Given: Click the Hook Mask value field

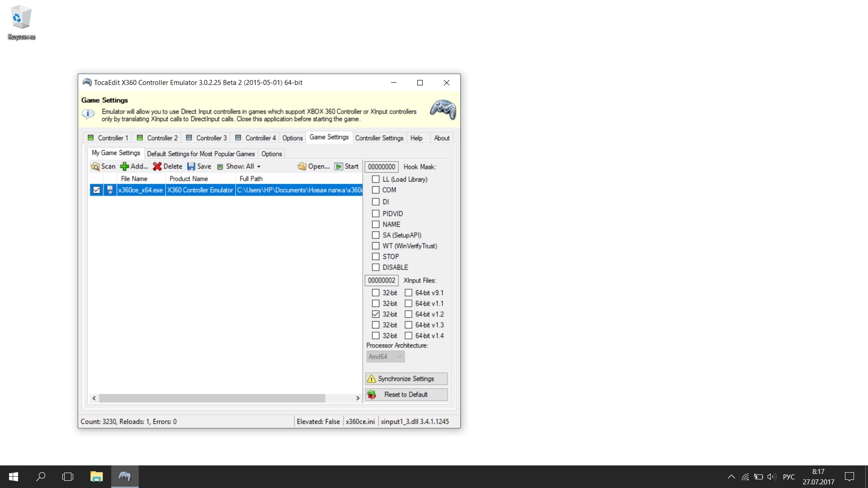Looking at the screenshot, I should coord(382,167).
